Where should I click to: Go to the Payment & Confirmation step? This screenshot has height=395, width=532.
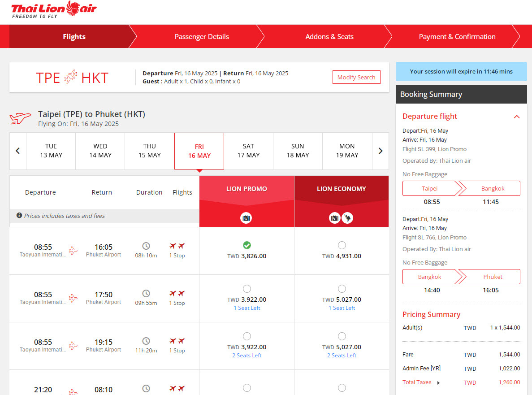pos(457,36)
